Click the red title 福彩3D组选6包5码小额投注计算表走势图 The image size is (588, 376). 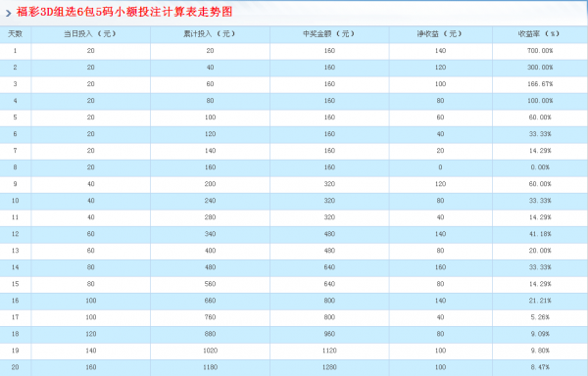tap(124, 12)
